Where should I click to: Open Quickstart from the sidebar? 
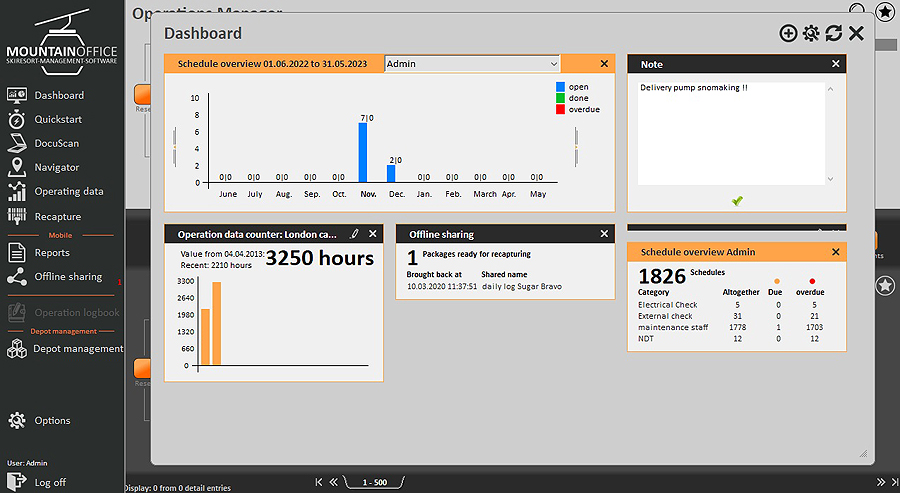coord(58,119)
